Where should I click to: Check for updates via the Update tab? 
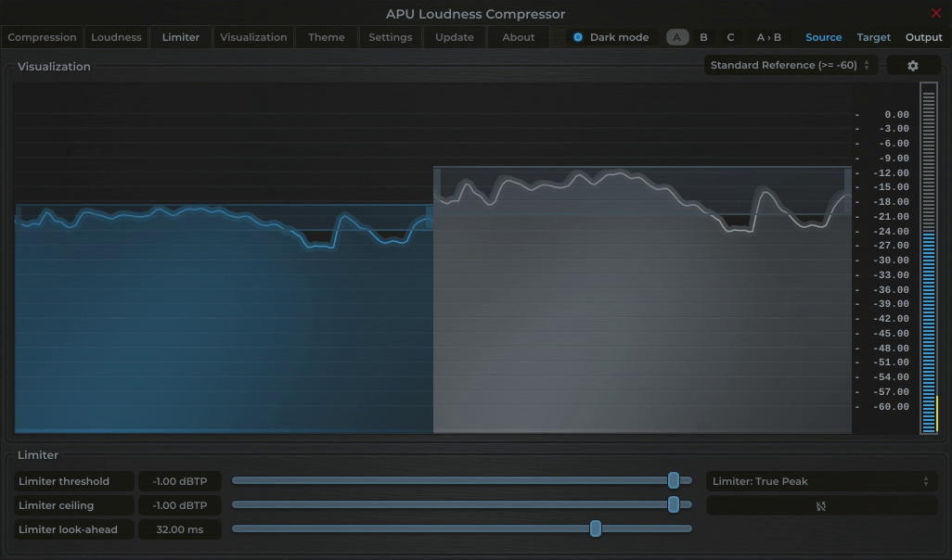tap(454, 37)
